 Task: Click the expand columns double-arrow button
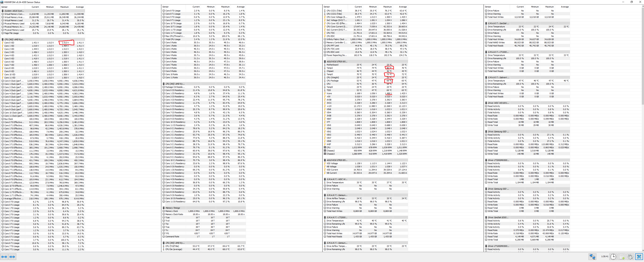point(4,257)
